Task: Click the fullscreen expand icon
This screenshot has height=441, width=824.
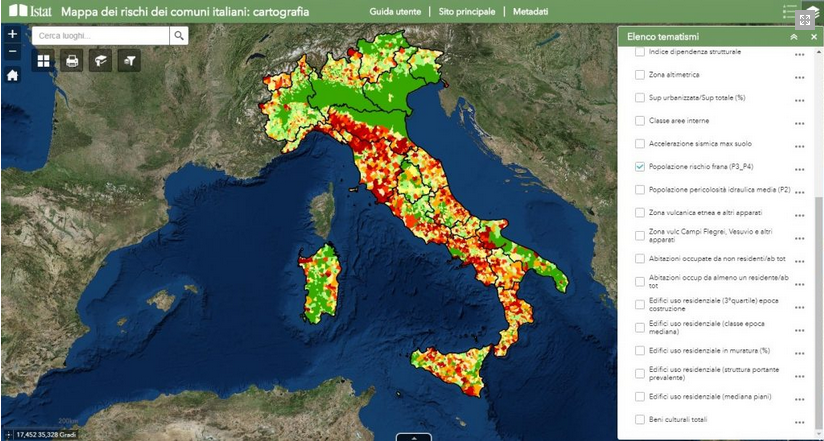Action: (805, 20)
